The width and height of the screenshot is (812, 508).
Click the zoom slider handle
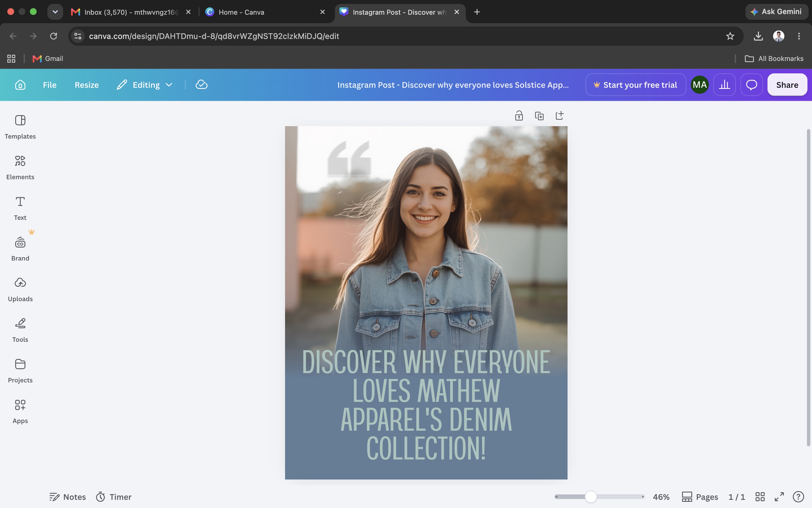point(591,497)
